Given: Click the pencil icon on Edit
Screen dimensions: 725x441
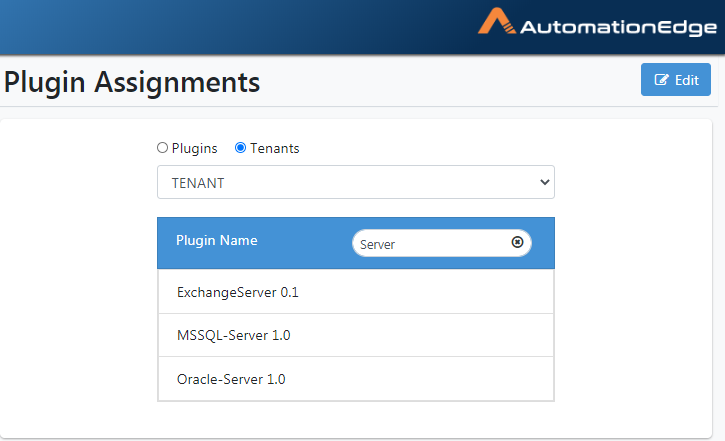Looking at the screenshot, I should [x=662, y=80].
